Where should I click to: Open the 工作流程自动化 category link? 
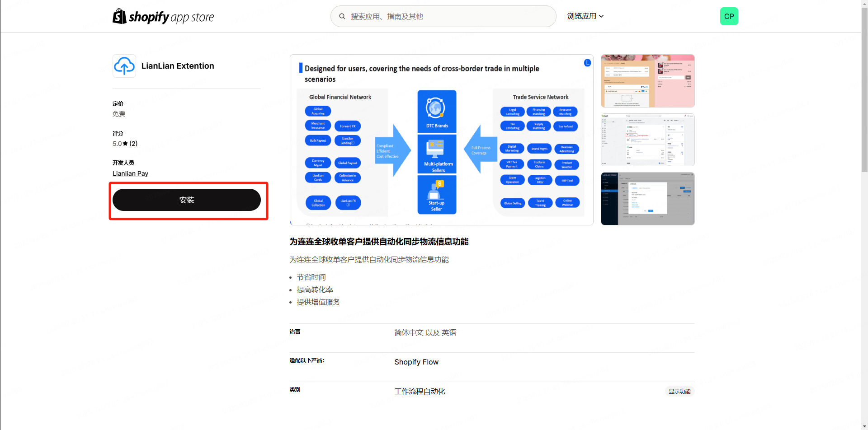420,392
